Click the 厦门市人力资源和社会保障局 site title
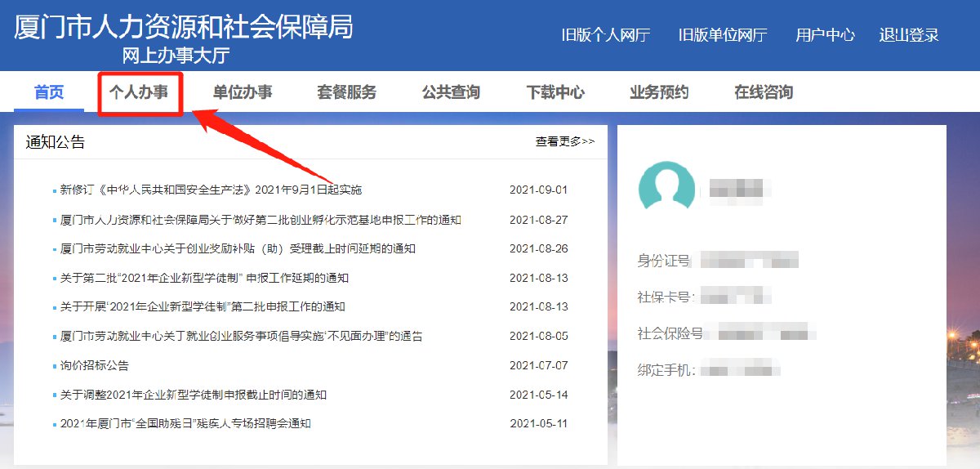The image size is (980, 469). (x=184, y=27)
